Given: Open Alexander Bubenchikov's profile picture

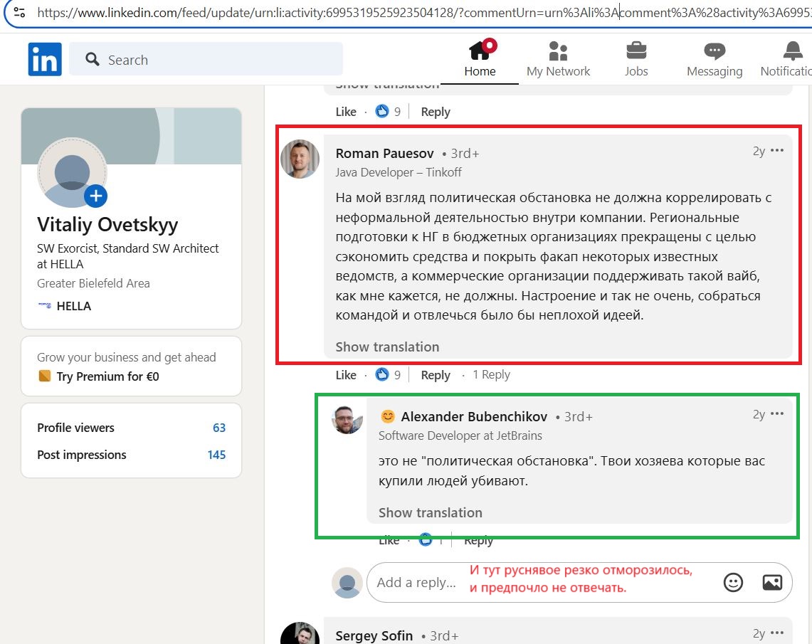Looking at the screenshot, I should [x=347, y=420].
